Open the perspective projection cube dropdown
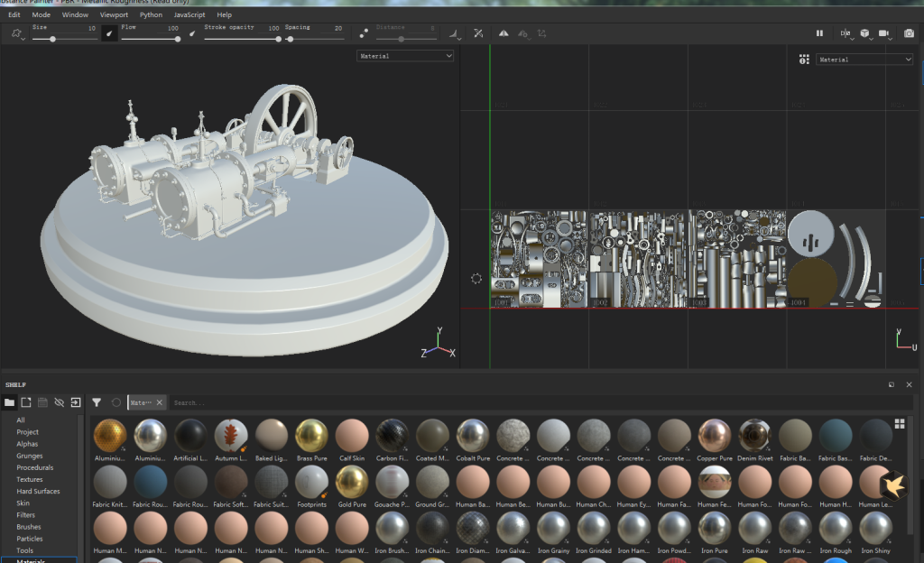The width and height of the screenshot is (924, 563). [x=865, y=34]
